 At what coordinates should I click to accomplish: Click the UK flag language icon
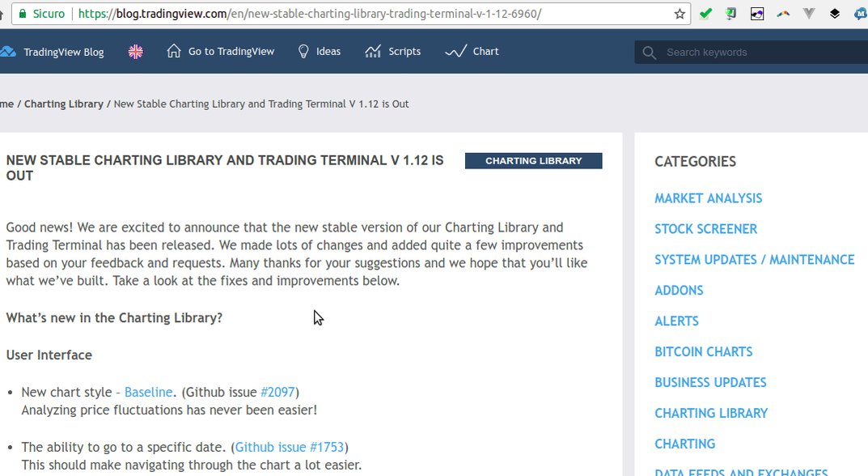tap(136, 52)
